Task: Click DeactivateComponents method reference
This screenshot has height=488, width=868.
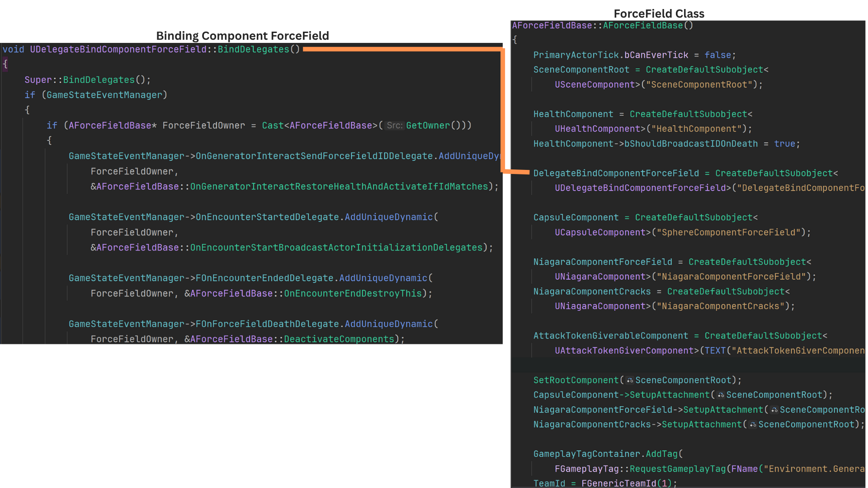Action: click(x=339, y=339)
